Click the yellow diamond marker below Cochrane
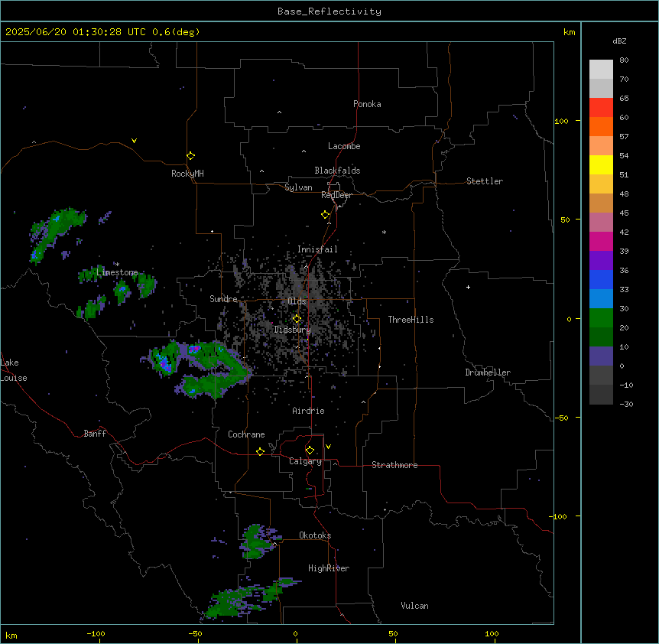 (260, 451)
